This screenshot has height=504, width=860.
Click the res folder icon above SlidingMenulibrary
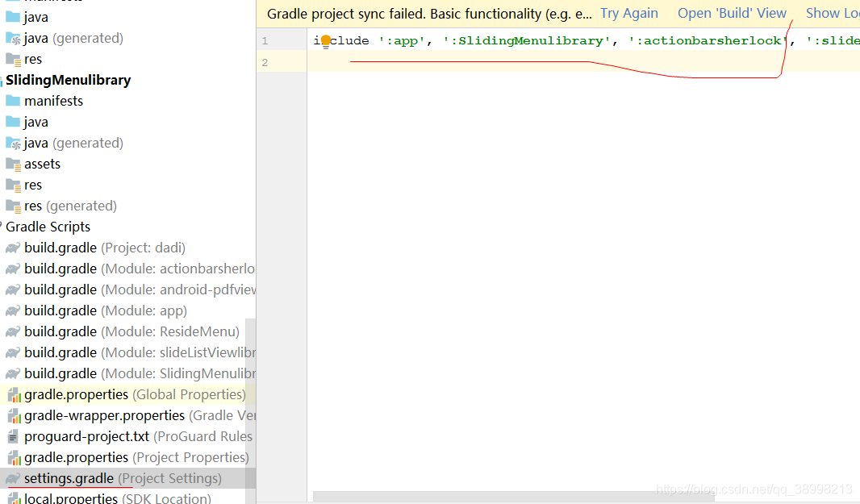pyautogui.click(x=13, y=59)
